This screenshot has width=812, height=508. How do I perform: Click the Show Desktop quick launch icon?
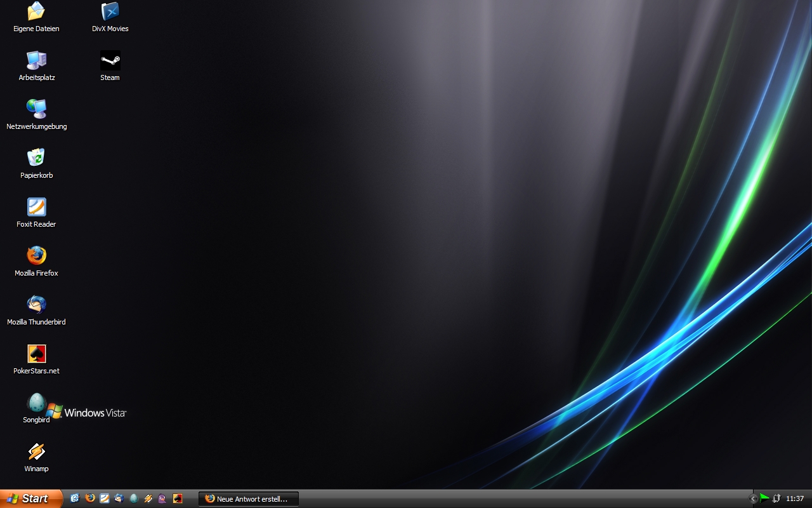pos(75,498)
